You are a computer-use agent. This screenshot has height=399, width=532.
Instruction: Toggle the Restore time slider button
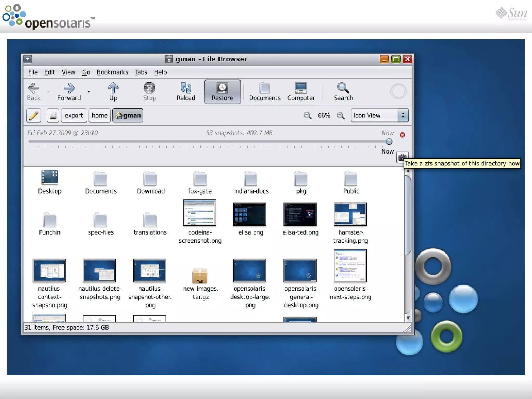[222, 91]
